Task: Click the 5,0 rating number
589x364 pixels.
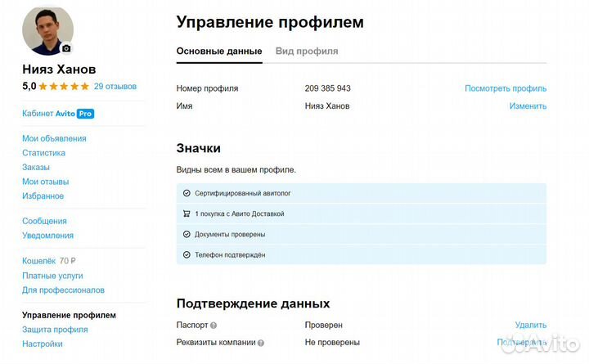Action: click(29, 87)
